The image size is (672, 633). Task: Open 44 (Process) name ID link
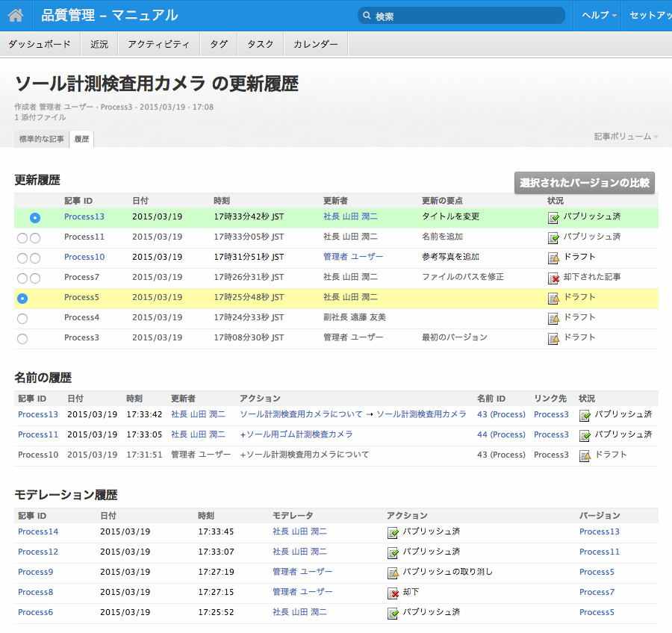click(x=501, y=434)
